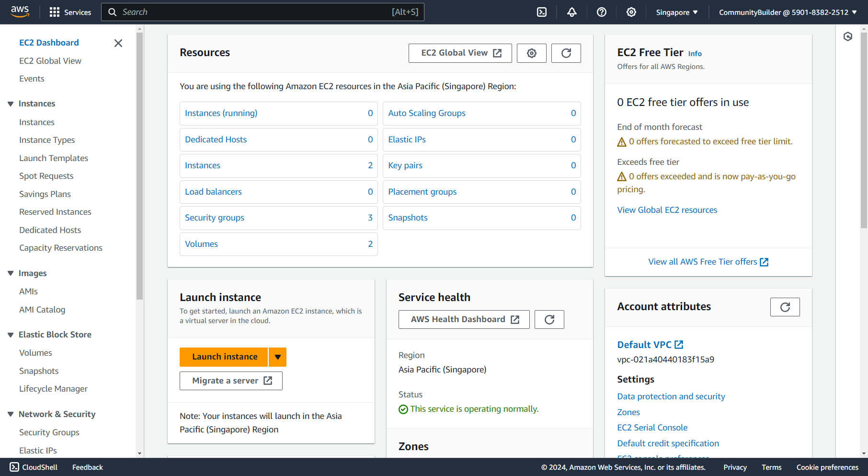Viewport: 868px width, 476px height.
Task: Open the Singapore region dropdown
Action: [x=676, y=12]
